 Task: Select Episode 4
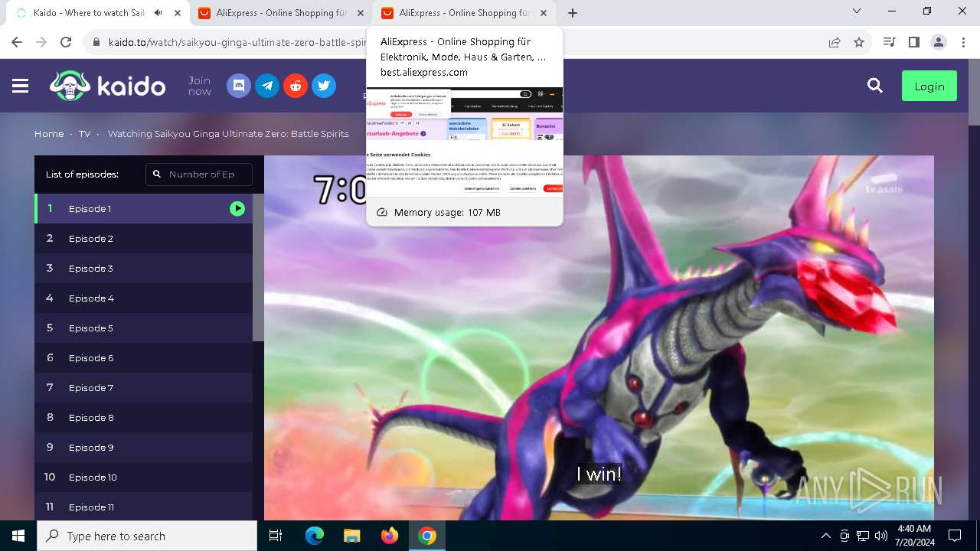coord(143,298)
